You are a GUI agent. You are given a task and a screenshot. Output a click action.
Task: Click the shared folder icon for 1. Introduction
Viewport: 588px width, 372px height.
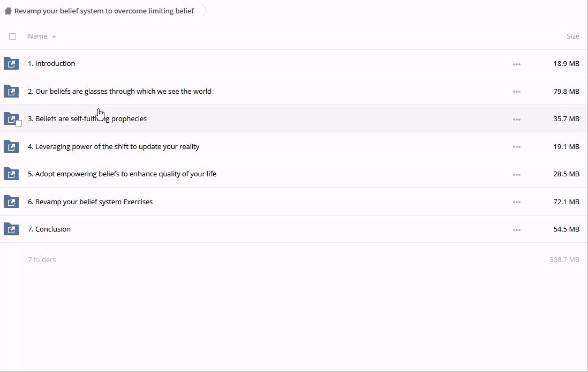(11, 64)
